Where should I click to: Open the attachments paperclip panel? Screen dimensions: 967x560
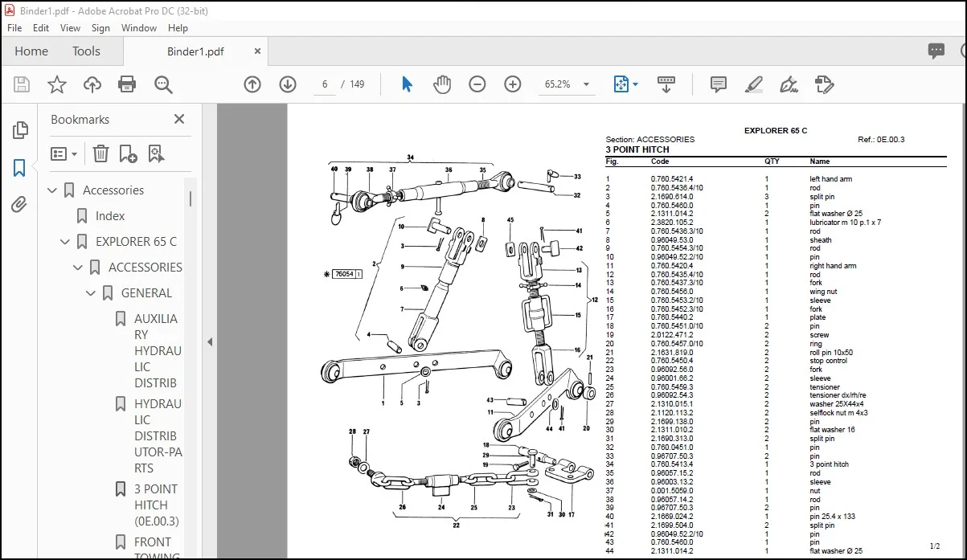point(20,205)
